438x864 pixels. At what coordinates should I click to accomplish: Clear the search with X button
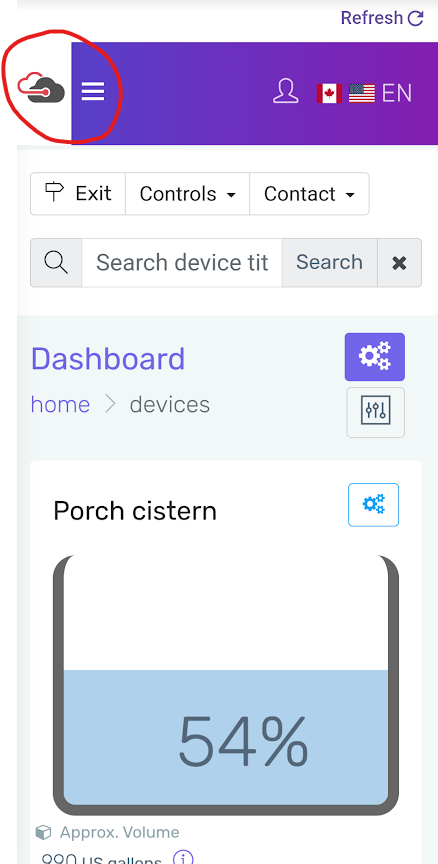(399, 263)
